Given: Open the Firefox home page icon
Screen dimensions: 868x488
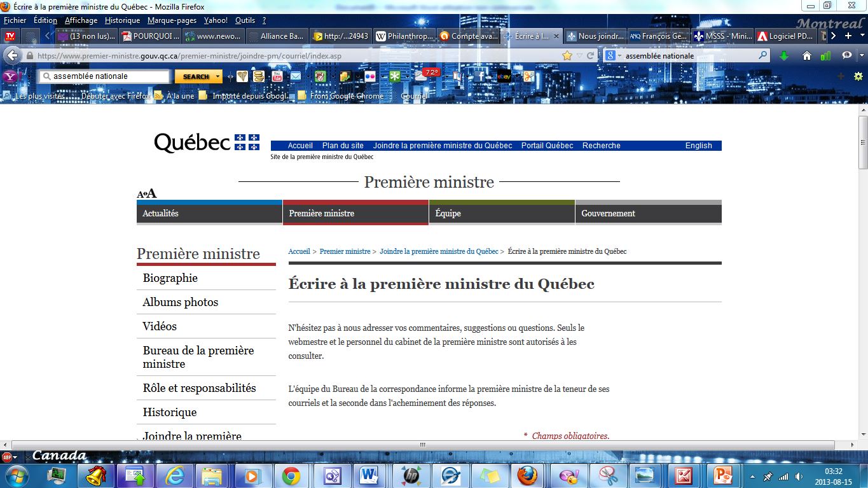Looking at the screenshot, I should [x=807, y=56].
